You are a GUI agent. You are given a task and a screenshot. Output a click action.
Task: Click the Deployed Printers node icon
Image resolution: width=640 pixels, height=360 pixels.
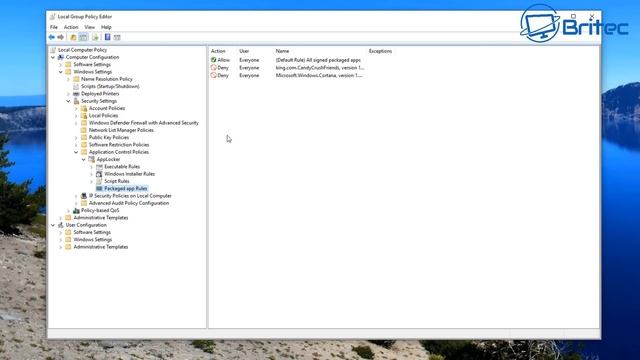coord(76,94)
